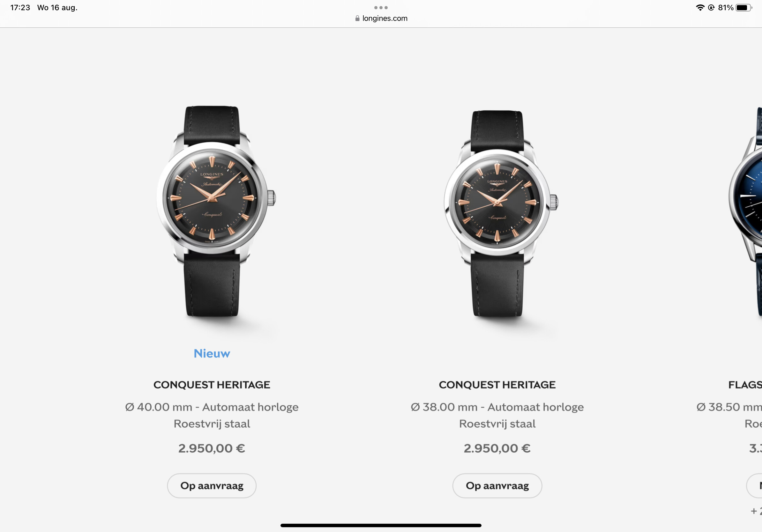The image size is (762, 532).
Task: Expand the plus variants link under Flagship
Action: pyautogui.click(x=756, y=511)
